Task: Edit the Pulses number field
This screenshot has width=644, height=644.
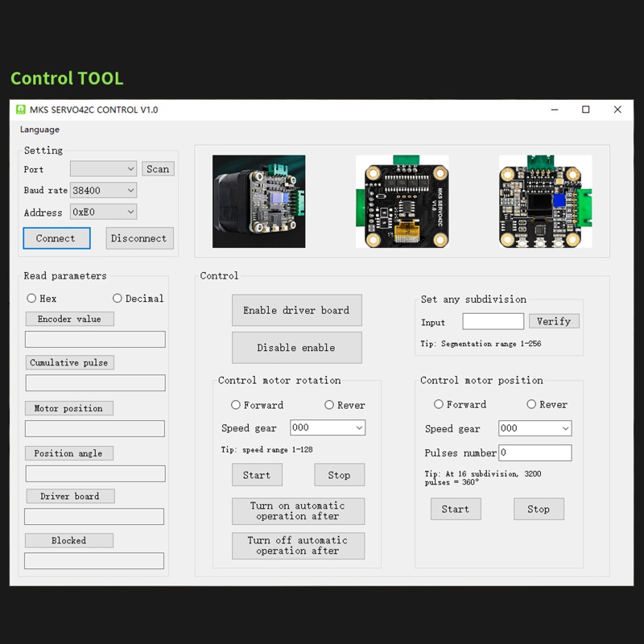Action: tap(535, 452)
